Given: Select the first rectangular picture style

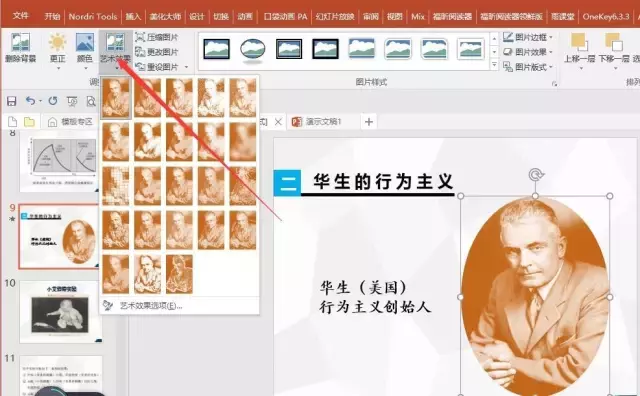Looking at the screenshot, I should point(216,49).
